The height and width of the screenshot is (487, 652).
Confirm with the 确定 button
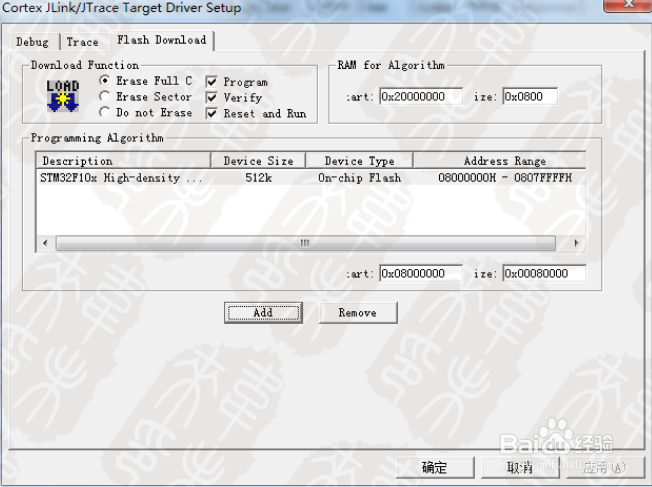(435, 468)
